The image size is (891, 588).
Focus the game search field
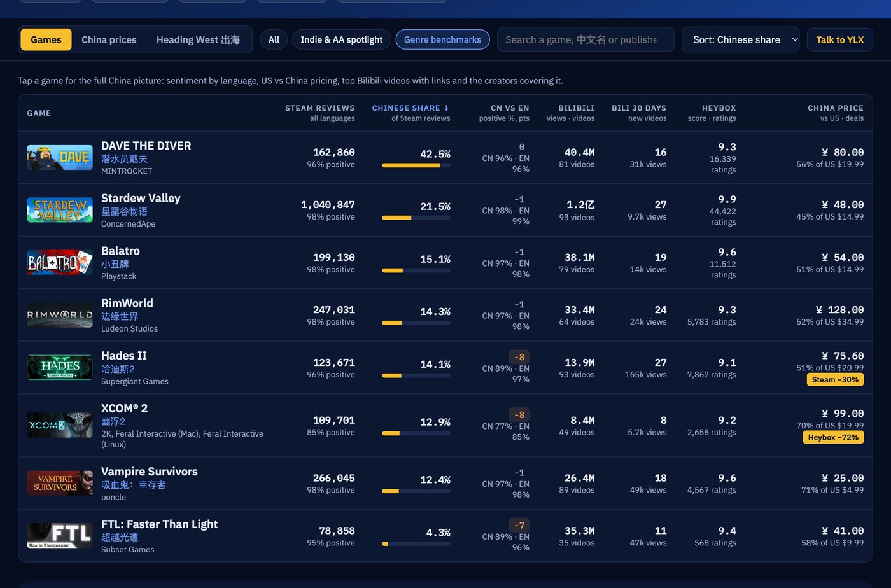click(586, 39)
